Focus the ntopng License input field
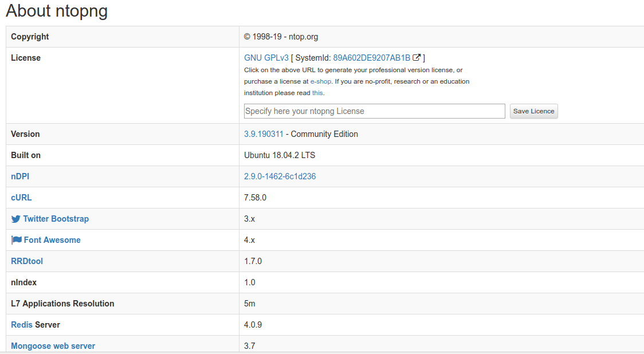 pyautogui.click(x=375, y=111)
